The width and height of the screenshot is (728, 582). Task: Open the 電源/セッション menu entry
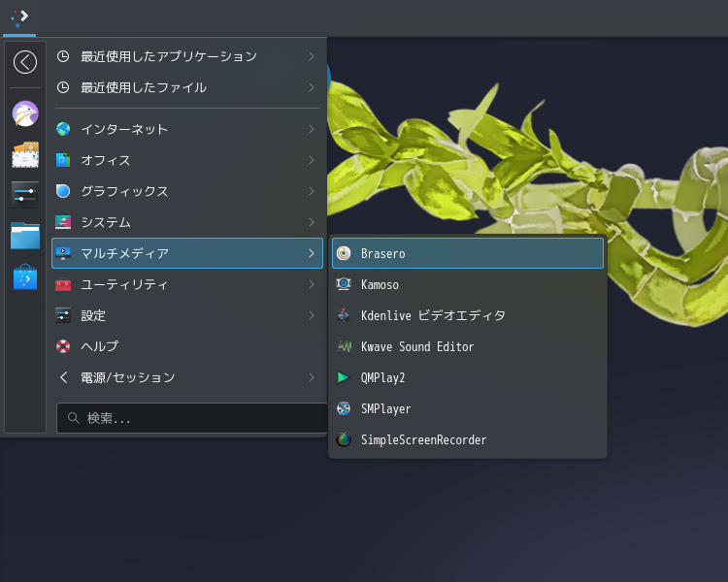(x=187, y=377)
